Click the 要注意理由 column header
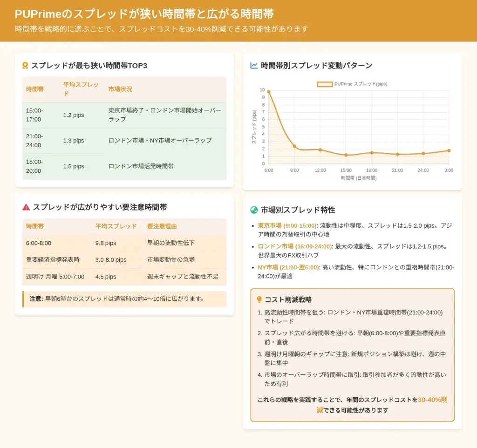This screenshot has height=448, width=477. point(162,226)
